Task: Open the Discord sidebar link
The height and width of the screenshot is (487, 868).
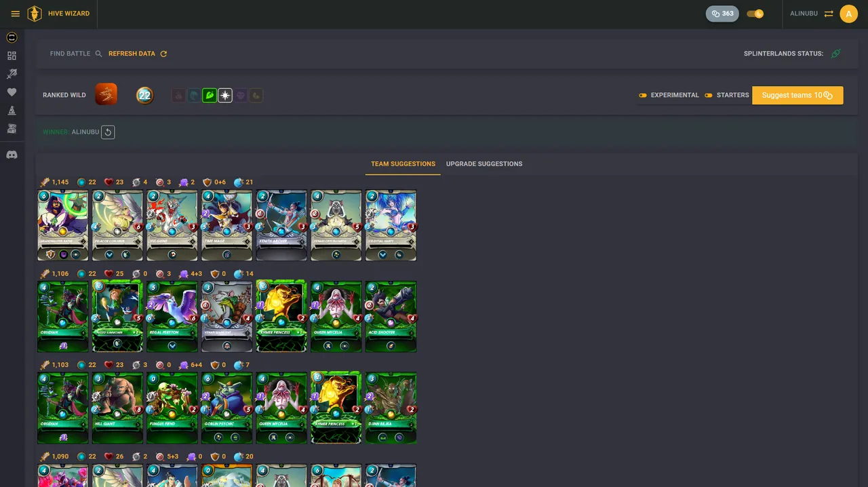Action: tap(12, 155)
